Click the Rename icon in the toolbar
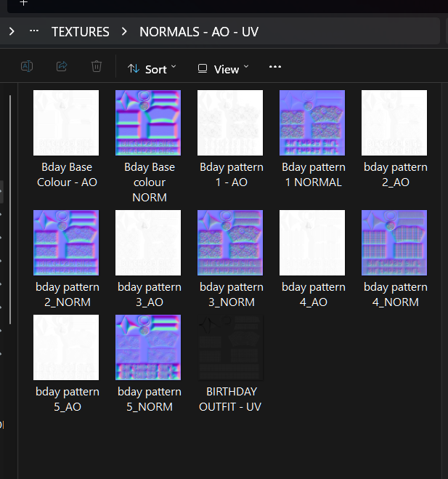The height and width of the screenshot is (479, 448). pyautogui.click(x=27, y=67)
